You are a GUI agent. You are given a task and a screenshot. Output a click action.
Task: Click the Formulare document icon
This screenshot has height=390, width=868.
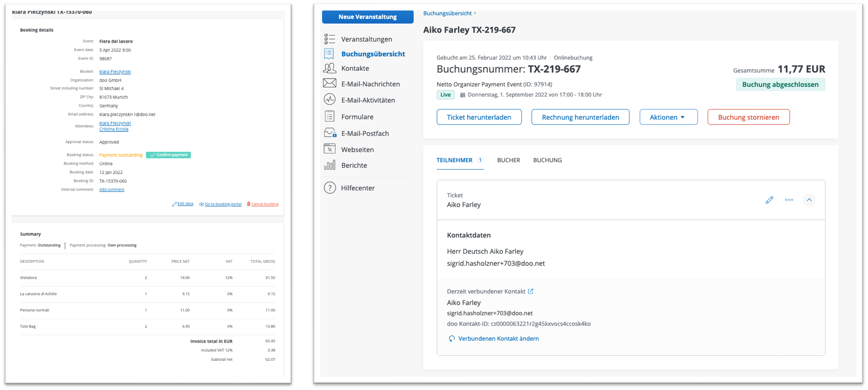tap(329, 116)
